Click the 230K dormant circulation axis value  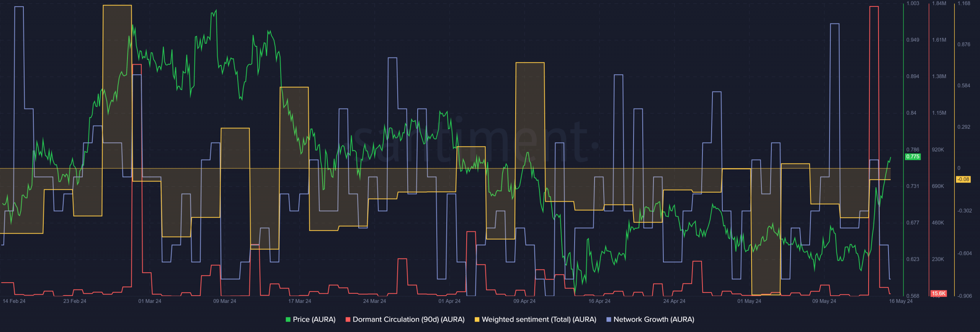point(938,259)
